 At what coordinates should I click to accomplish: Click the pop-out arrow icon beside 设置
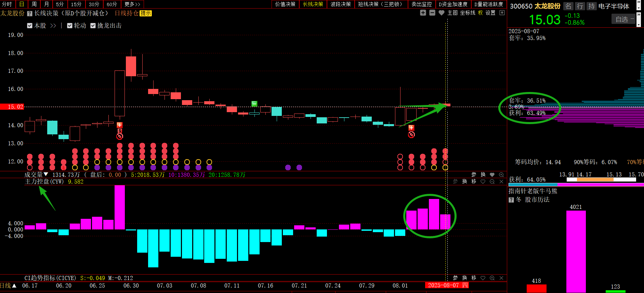[502, 13]
